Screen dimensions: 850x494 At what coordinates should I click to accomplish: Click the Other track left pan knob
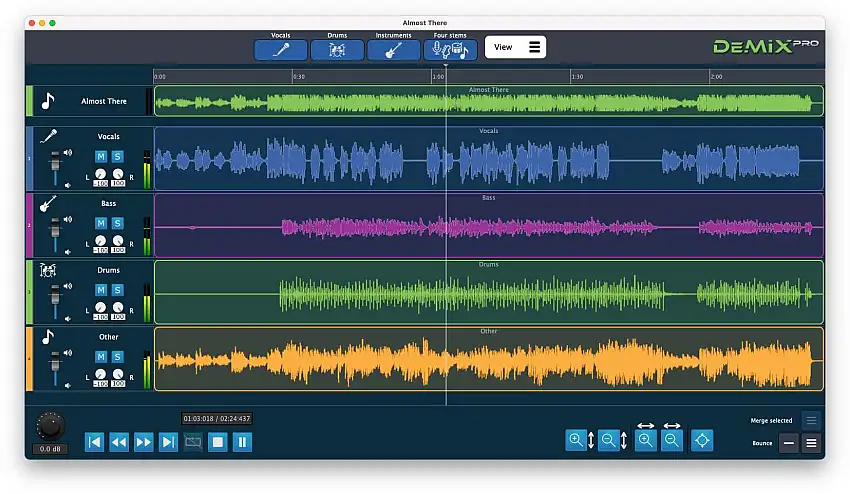point(100,374)
